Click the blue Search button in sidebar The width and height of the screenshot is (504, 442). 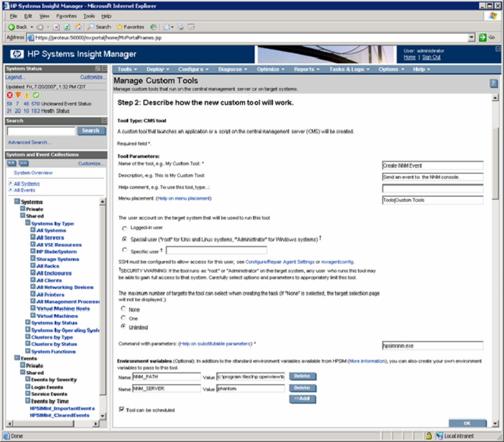pos(91,131)
